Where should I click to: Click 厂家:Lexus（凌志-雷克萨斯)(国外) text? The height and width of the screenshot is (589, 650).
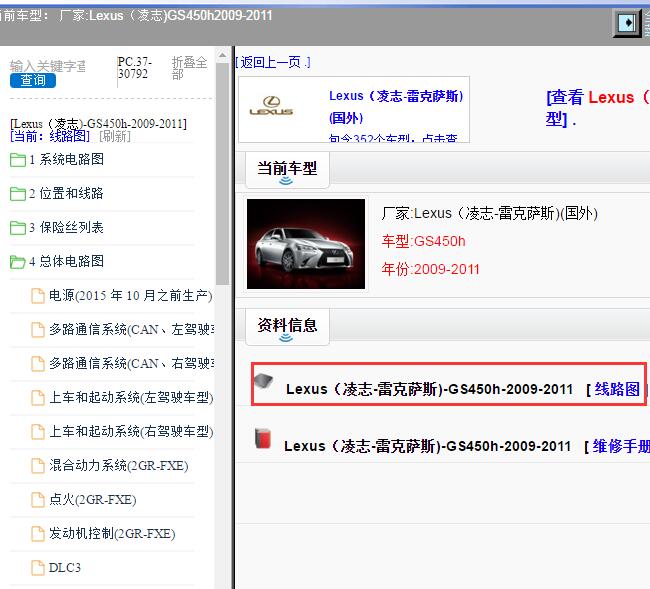(490, 213)
